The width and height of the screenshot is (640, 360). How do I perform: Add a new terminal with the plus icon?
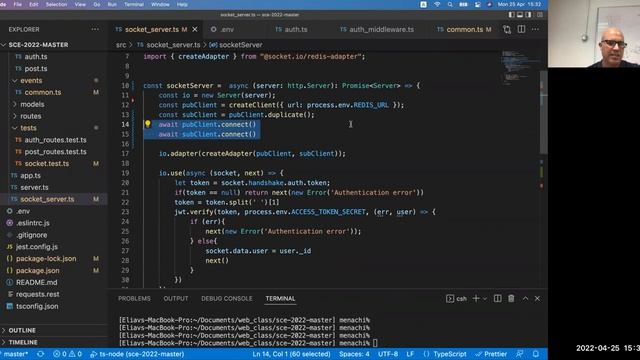click(x=476, y=298)
